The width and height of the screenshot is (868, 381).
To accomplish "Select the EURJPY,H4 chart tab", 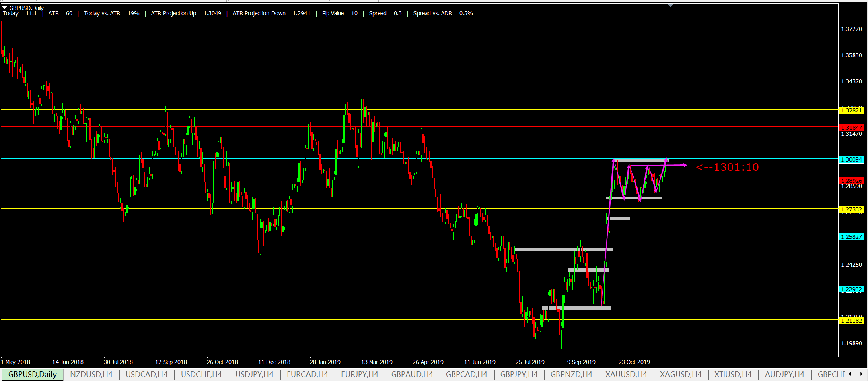I will [x=360, y=374].
